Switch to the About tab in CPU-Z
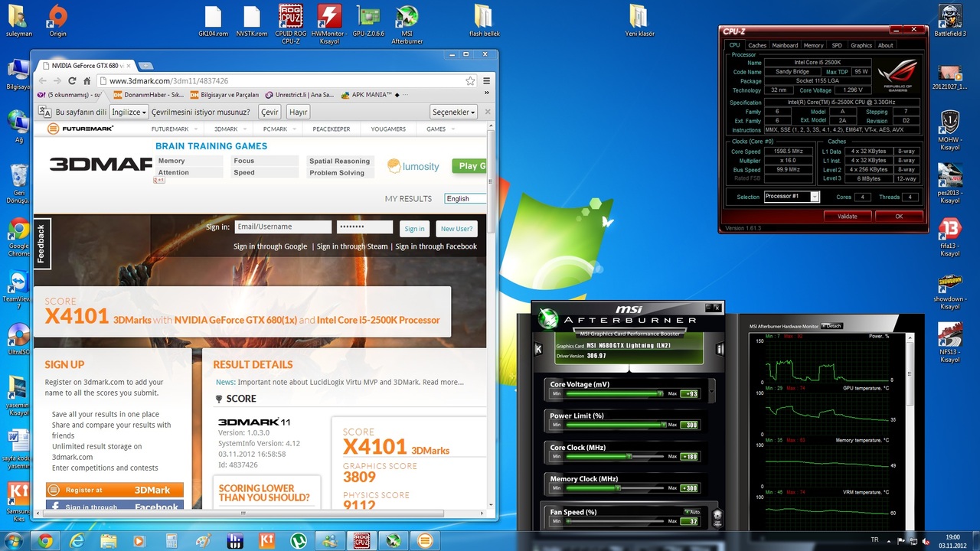980x551 pixels. (885, 45)
